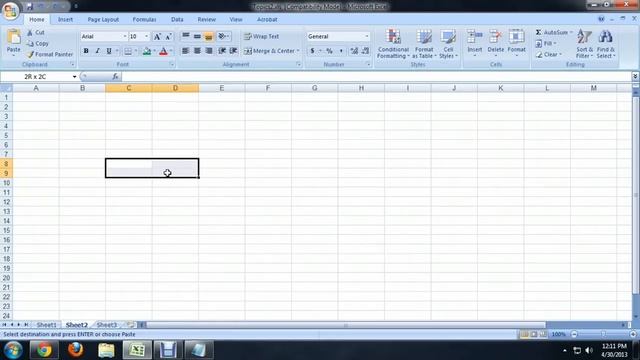Toggle Bold formatting

click(86, 51)
